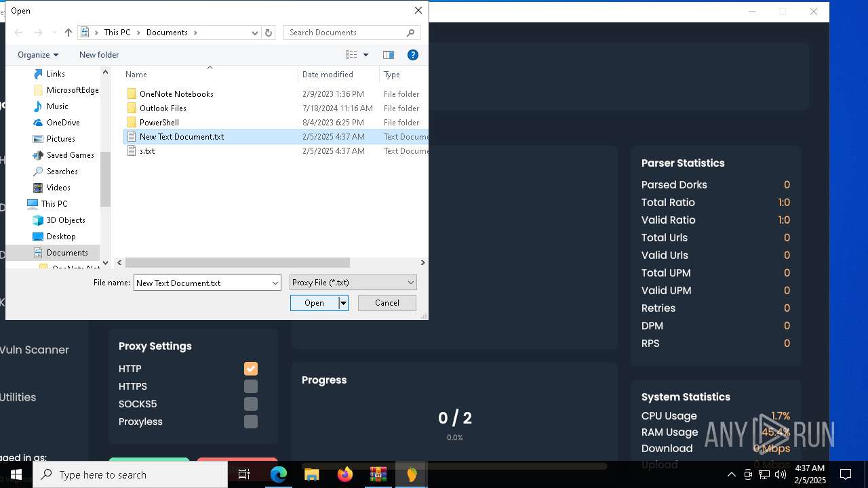This screenshot has width=868, height=488.
Task: Open recent locations dropdown arrow
Action: click(x=54, y=33)
